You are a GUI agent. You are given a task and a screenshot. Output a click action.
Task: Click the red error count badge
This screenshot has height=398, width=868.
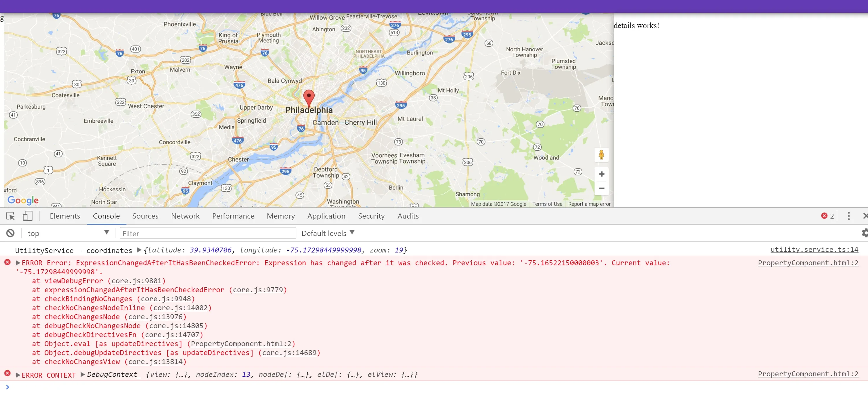827,216
